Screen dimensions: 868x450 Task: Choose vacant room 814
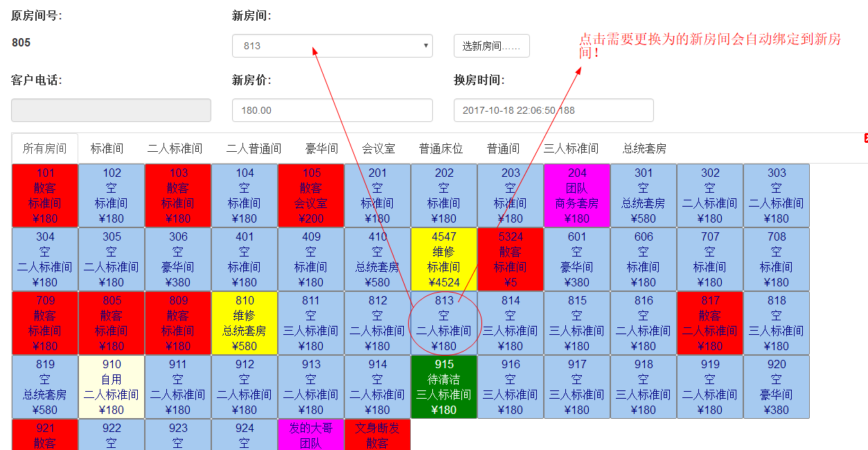(511, 323)
